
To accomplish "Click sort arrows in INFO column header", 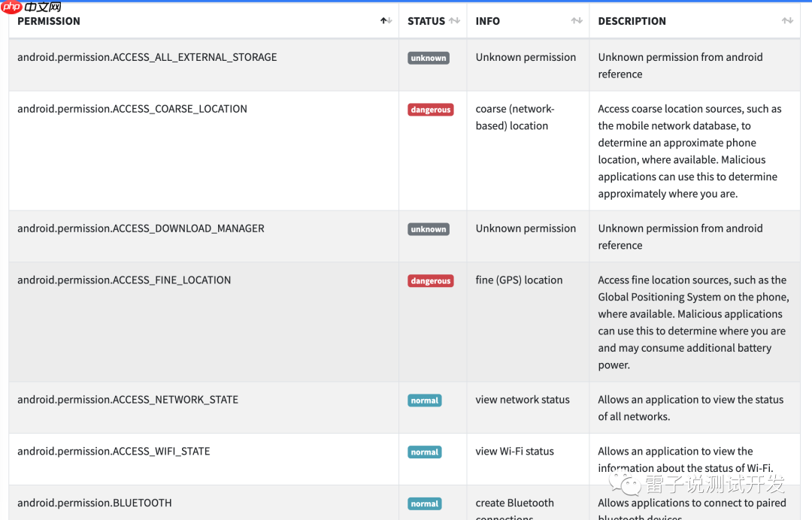I will coord(577,21).
